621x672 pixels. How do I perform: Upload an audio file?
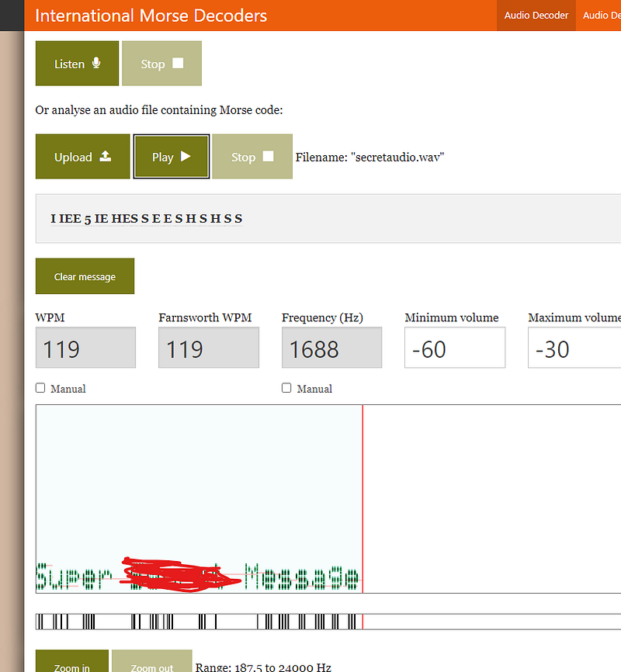tap(83, 157)
